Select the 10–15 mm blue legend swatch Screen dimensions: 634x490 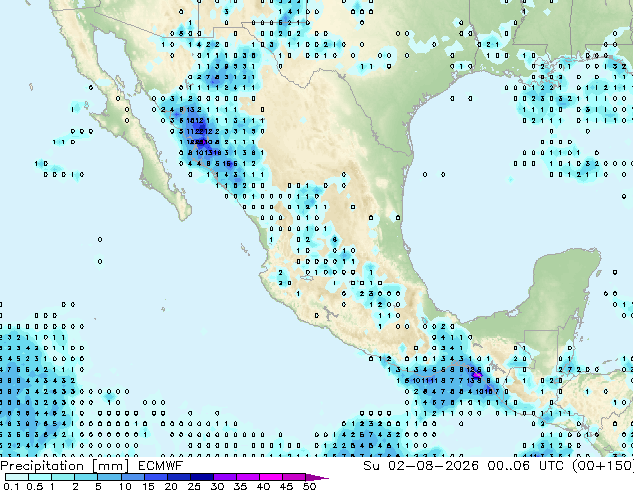[132, 477]
